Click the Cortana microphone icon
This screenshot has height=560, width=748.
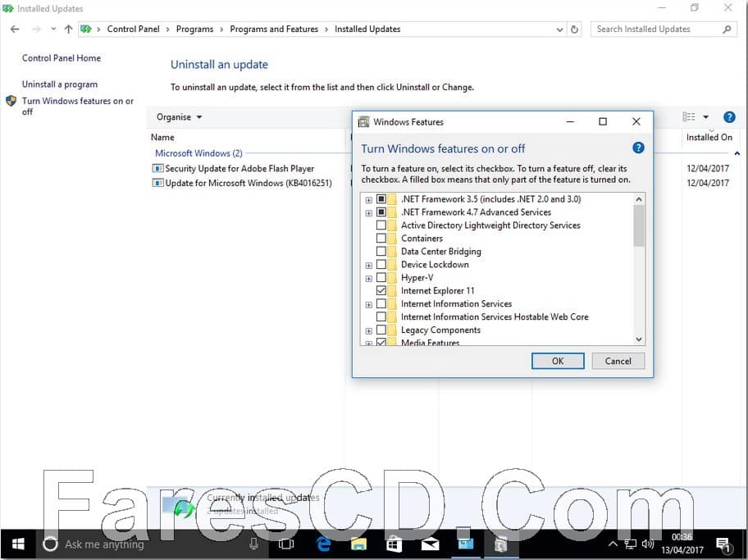[253, 544]
